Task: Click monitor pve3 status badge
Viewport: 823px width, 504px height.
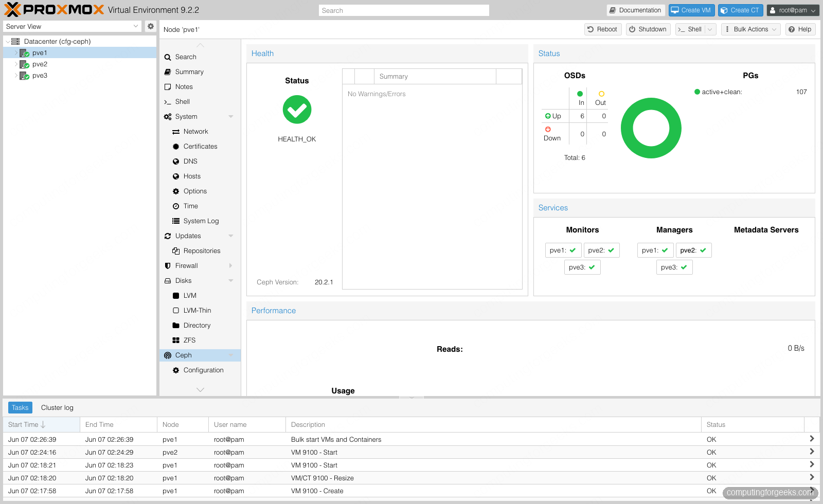Action: coord(582,267)
